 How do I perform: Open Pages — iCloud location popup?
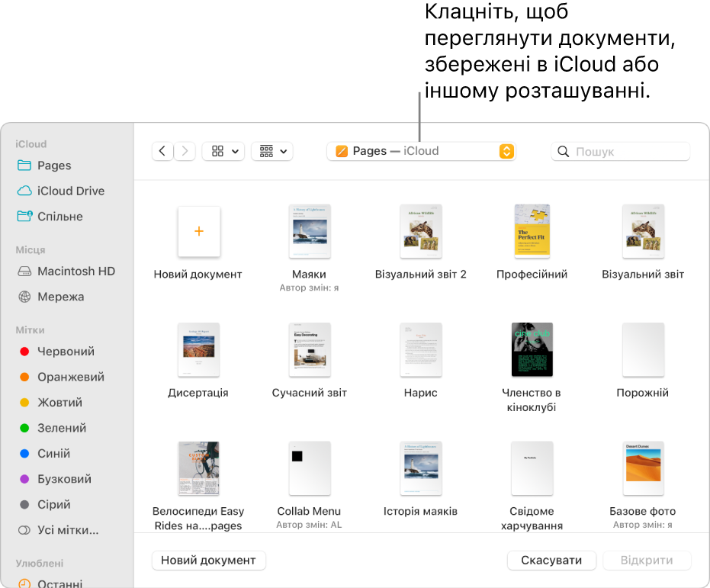coord(421,151)
